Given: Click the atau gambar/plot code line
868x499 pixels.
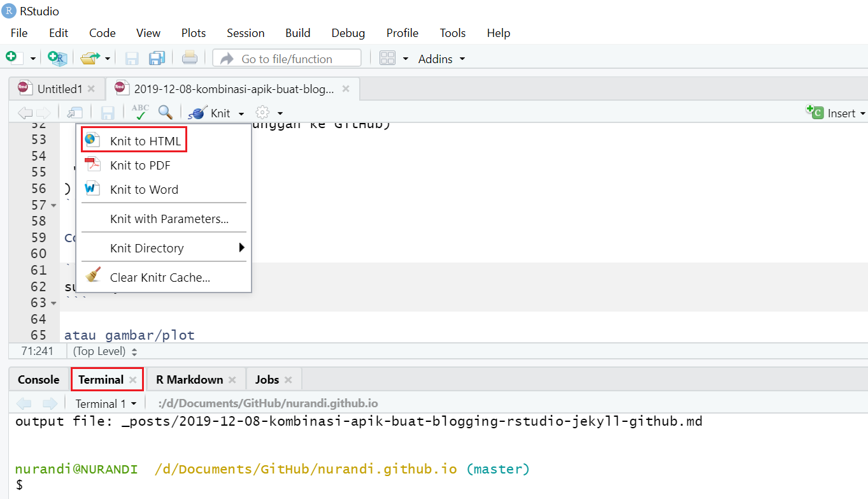Looking at the screenshot, I should [129, 335].
